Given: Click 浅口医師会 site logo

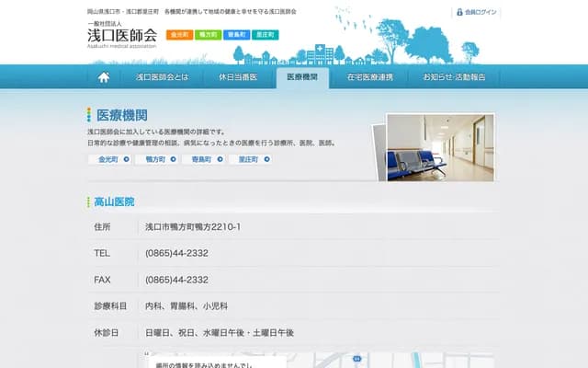Looking at the screenshot, I should 122,35.
